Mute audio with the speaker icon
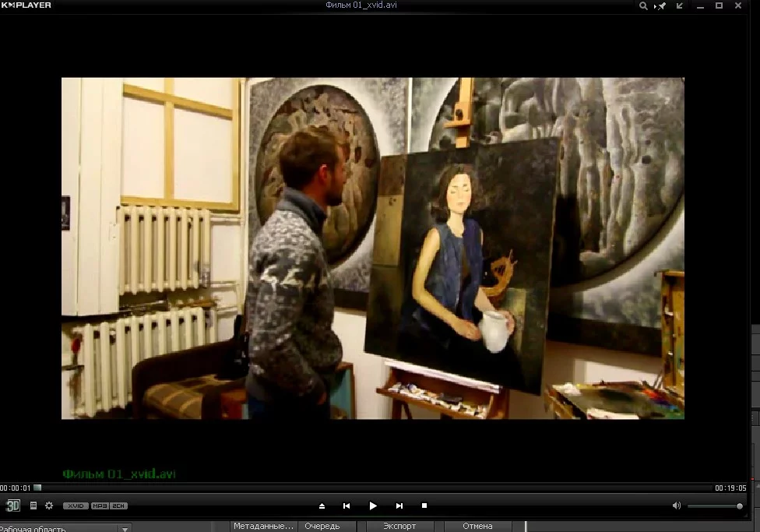This screenshot has height=532, width=760. [x=677, y=506]
